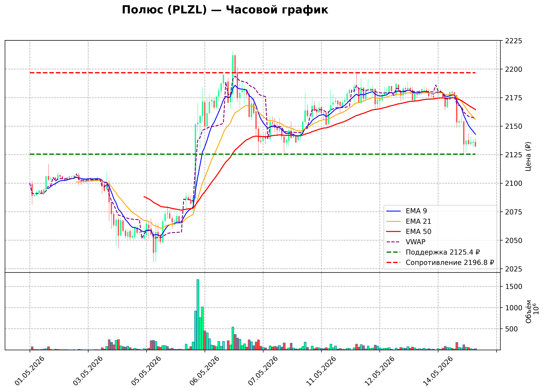Click the blue line sample beside EMA 9
This screenshot has height=392, width=545.
tap(394, 211)
